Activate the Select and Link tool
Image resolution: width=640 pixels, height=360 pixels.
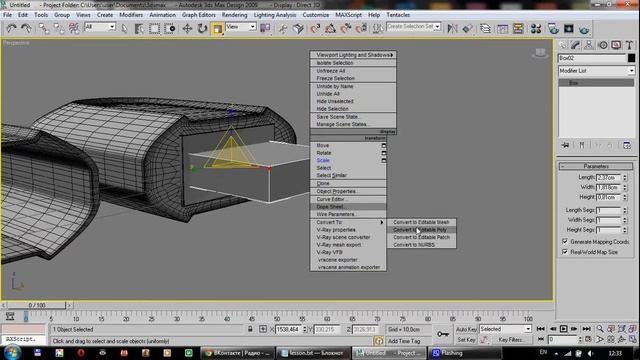[x=43, y=28]
